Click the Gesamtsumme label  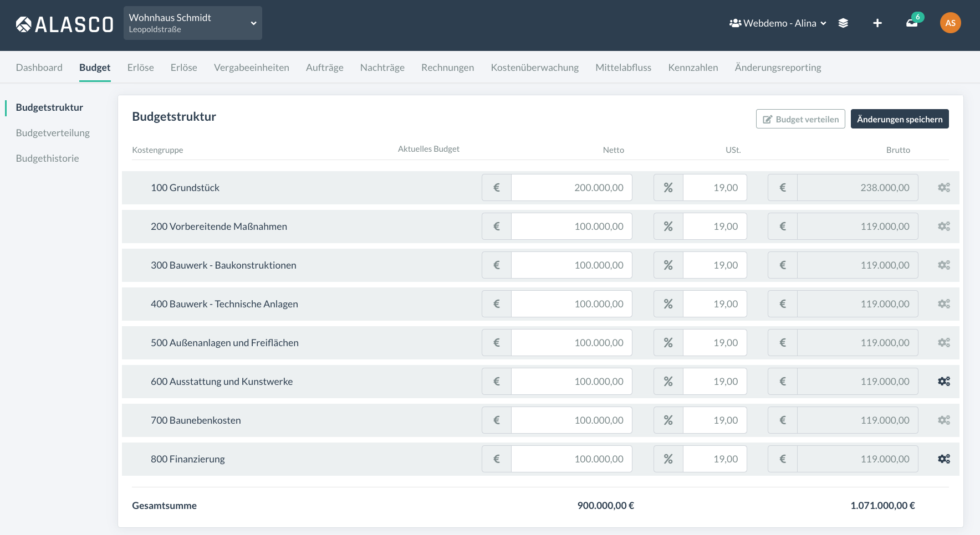click(x=165, y=506)
